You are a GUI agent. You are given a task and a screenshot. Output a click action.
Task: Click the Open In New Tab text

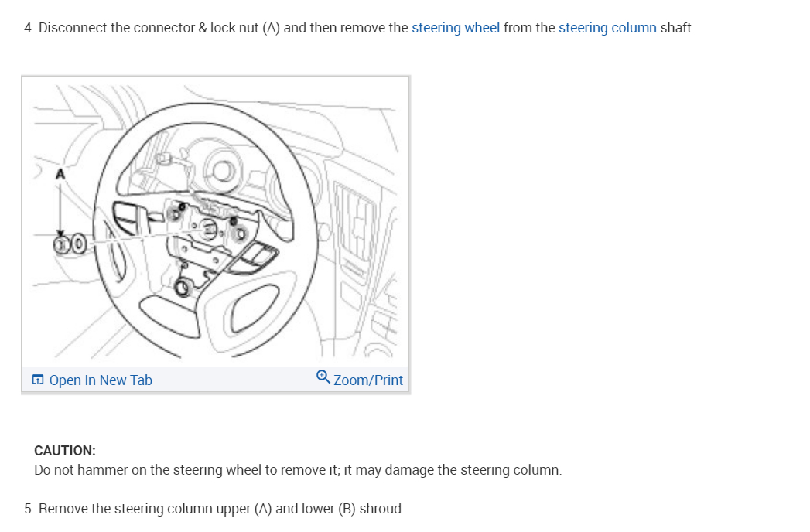coord(101,380)
